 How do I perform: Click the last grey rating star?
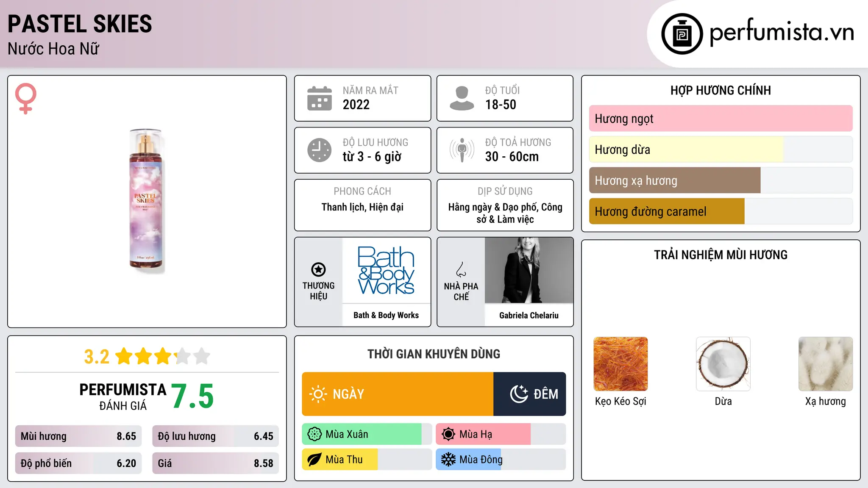click(202, 356)
